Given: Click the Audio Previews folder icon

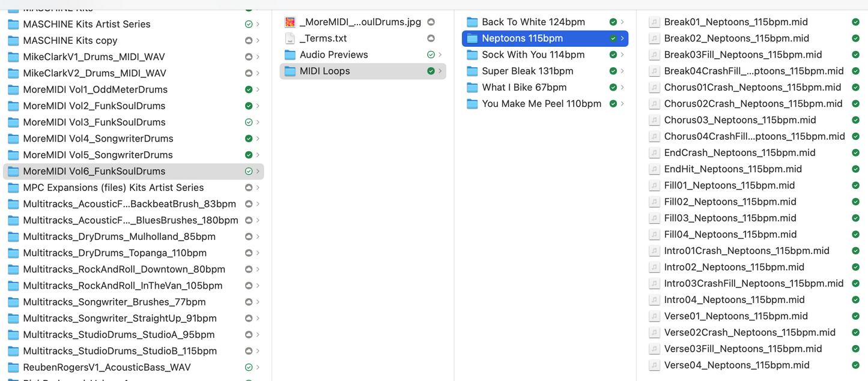Looking at the screenshot, I should [290, 55].
